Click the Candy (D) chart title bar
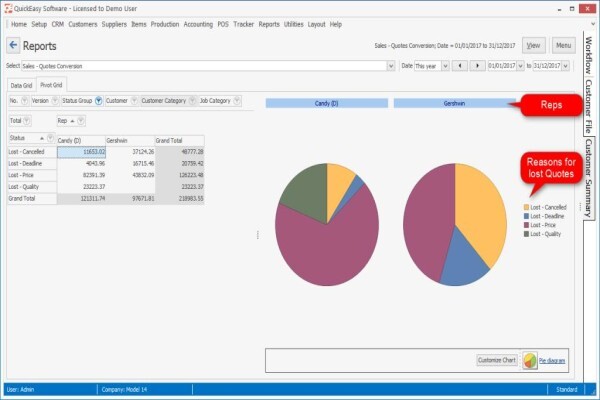This screenshot has width=600, height=400. pos(327,103)
